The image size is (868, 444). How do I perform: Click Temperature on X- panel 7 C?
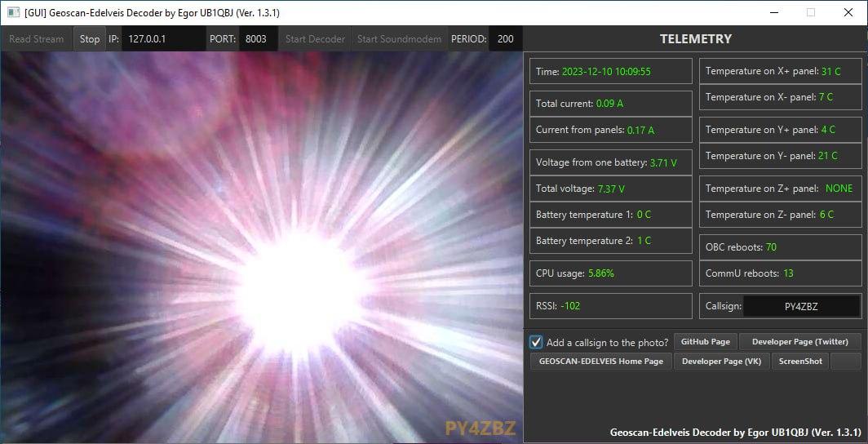[x=826, y=97]
